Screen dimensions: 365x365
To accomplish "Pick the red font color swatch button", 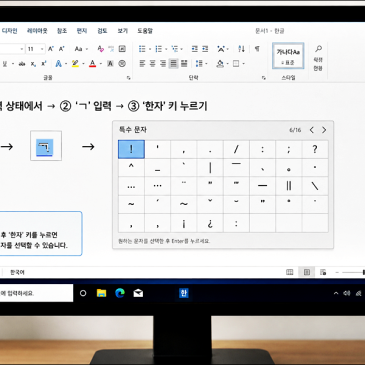I will tap(93, 63).
